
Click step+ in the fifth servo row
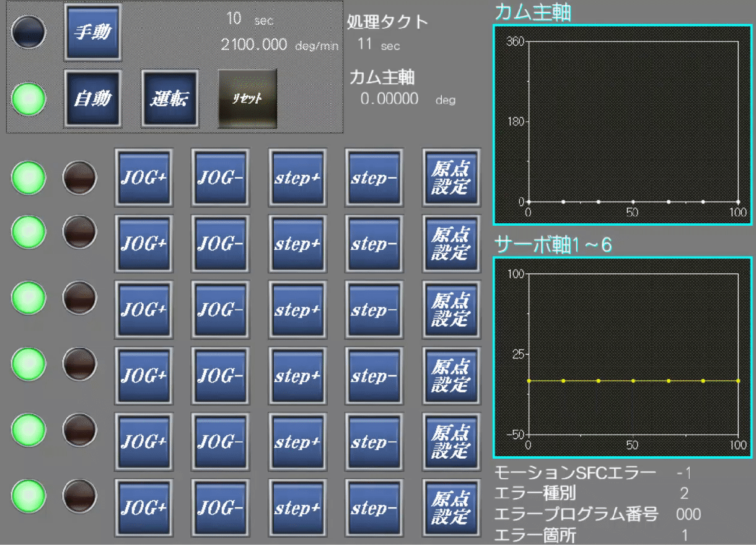click(x=297, y=442)
